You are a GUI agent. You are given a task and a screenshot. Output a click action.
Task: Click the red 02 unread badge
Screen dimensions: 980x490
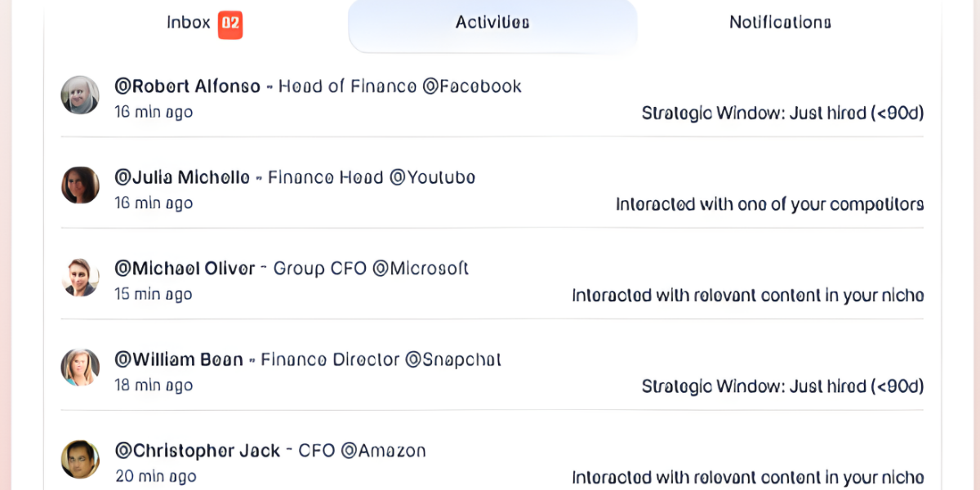click(x=230, y=23)
